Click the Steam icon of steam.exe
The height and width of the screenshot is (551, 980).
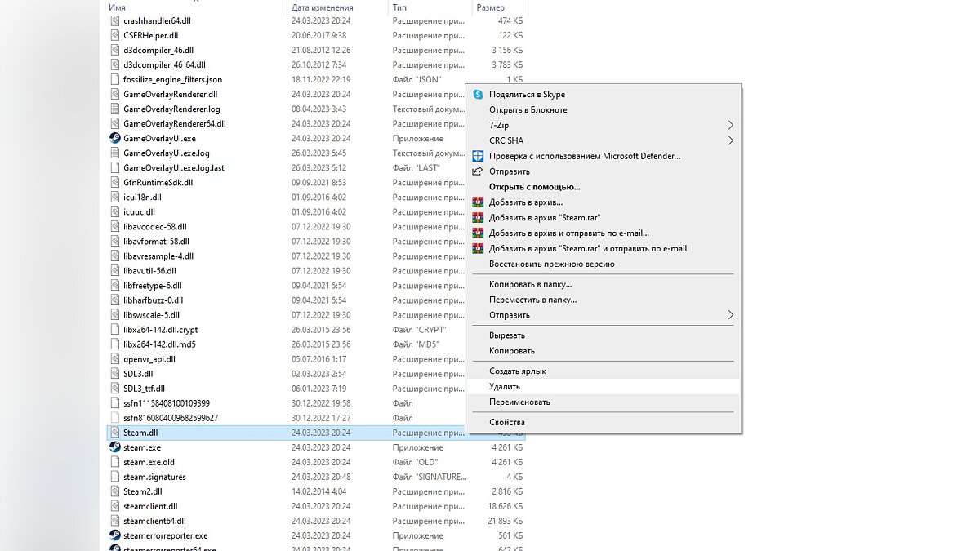(x=115, y=447)
